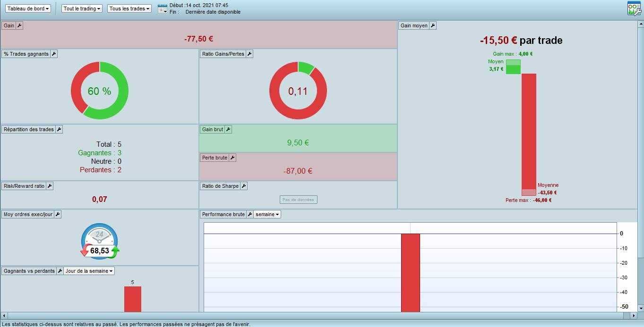
Task: Open the Gain moyen wrench settings
Action: (433, 25)
